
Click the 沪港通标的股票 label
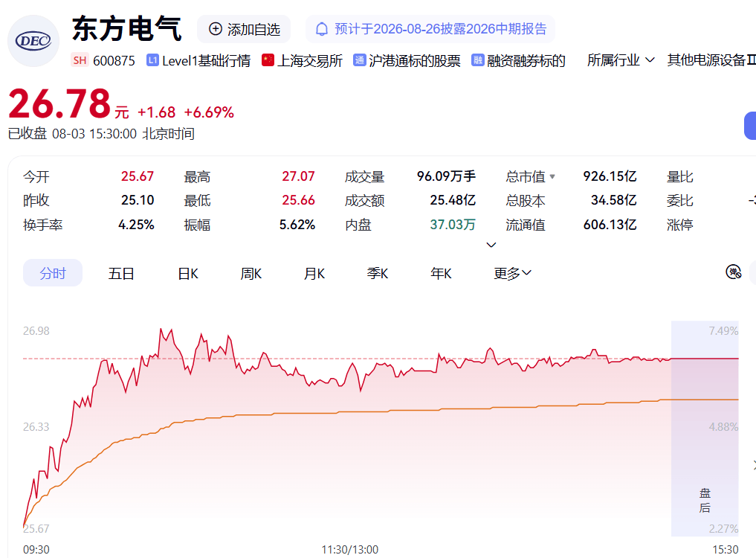(415, 60)
